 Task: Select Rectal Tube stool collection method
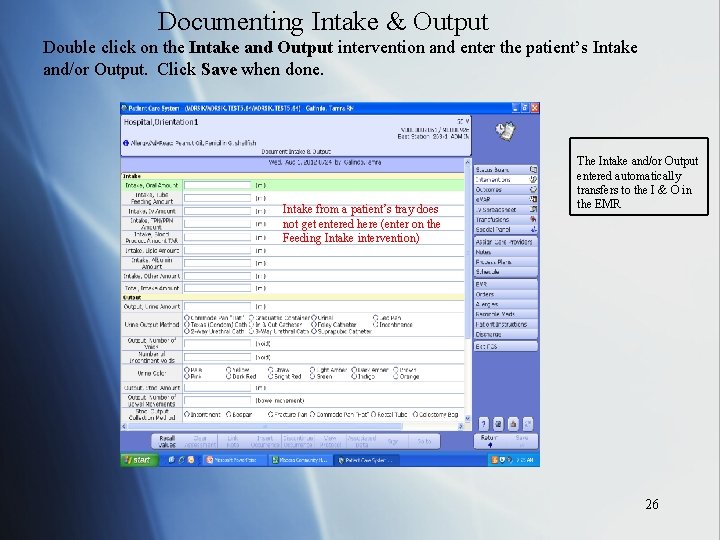(374, 414)
